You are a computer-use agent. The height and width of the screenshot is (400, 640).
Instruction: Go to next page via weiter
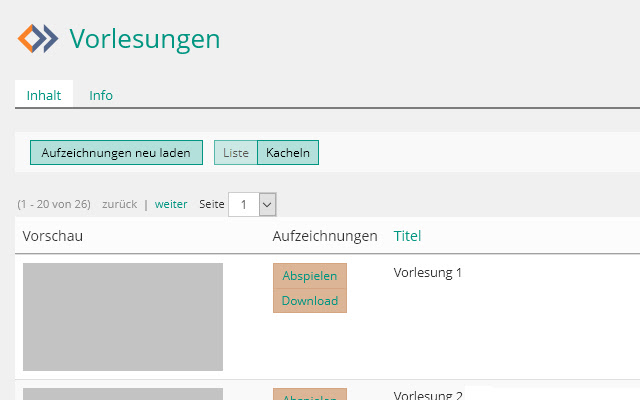(171, 204)
